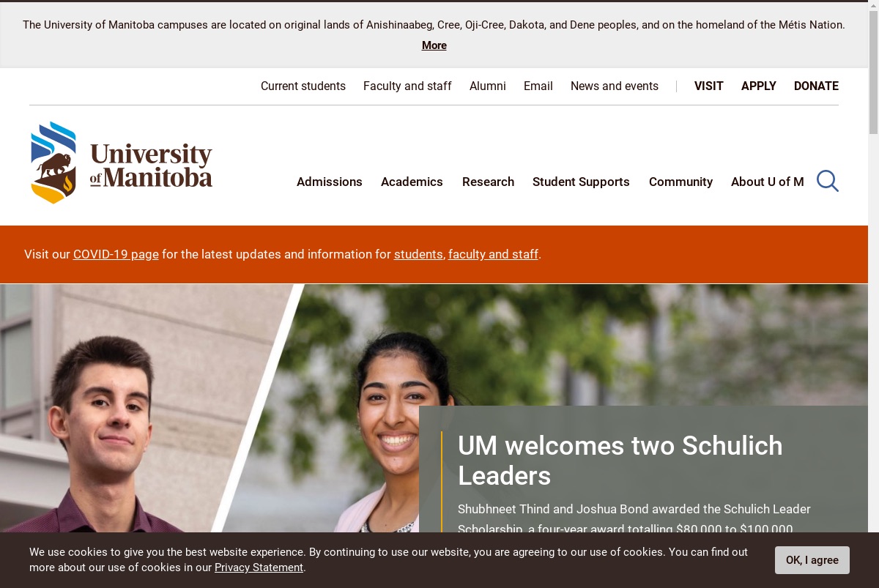This screenshot has width=879, height=588.
Task: Open About U of M menu
Action: coord(767,182)
